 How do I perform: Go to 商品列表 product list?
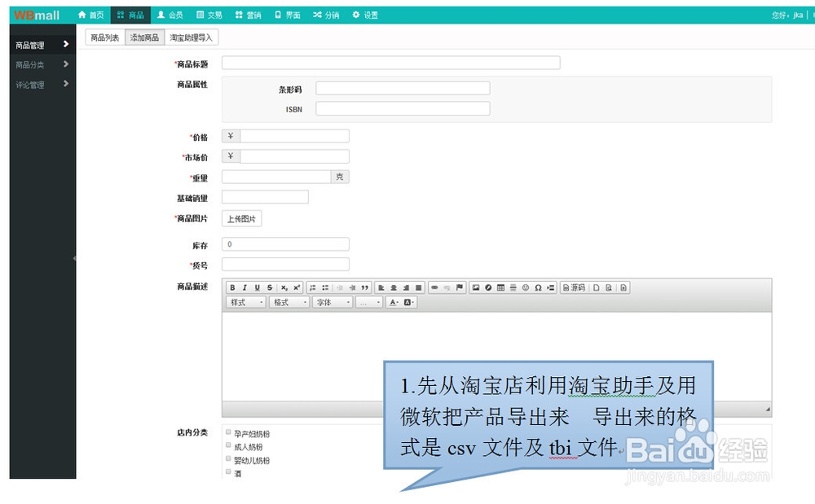tap(104, 37)
